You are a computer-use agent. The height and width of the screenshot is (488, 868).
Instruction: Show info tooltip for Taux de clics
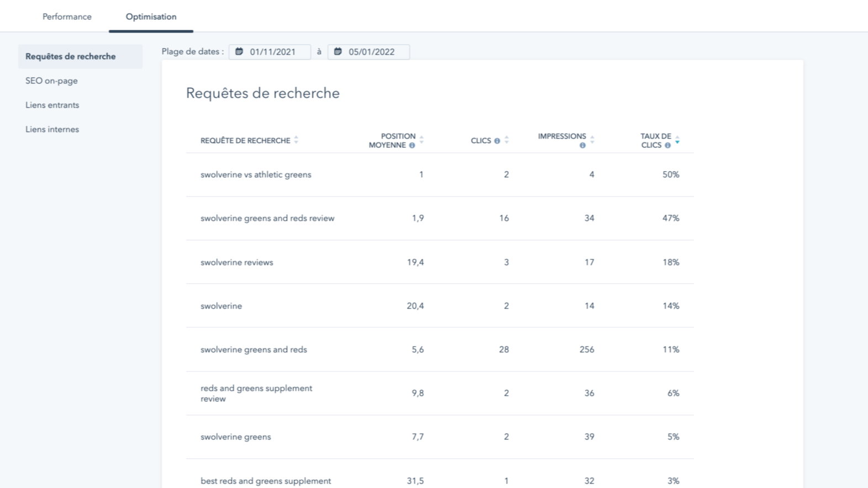667,145
